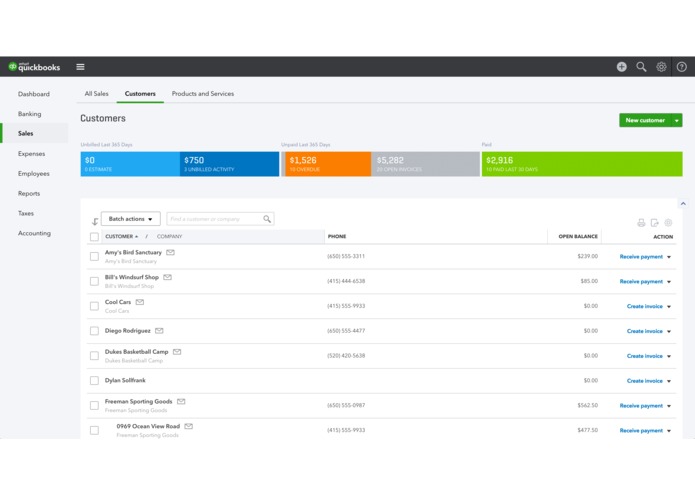The height and width of the screenshot is (494, 695).
Task: Expand action arrow for Amy's Bird Sanctuary
Action: point(669,257)
